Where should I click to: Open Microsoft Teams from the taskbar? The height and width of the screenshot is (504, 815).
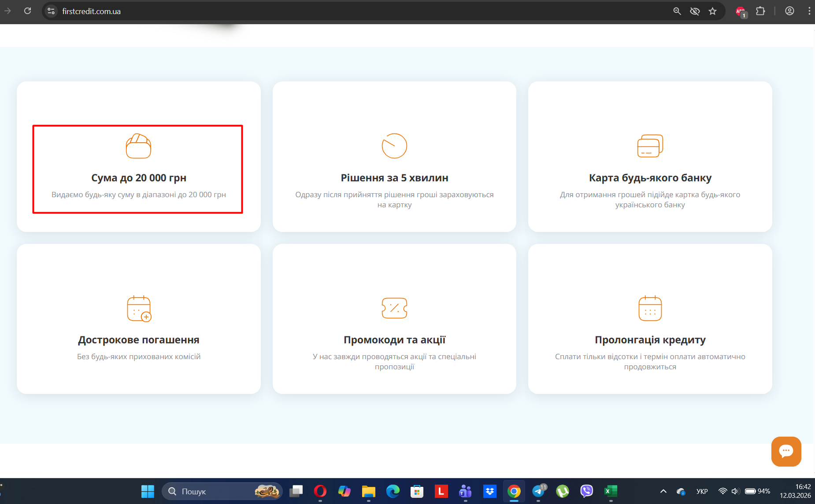(x=465, y=491)
